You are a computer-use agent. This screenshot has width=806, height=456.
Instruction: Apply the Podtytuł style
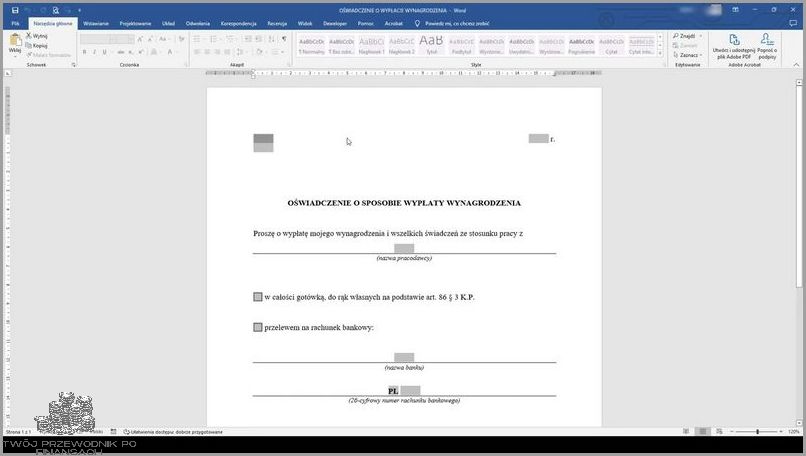click(x=461, y=46)
